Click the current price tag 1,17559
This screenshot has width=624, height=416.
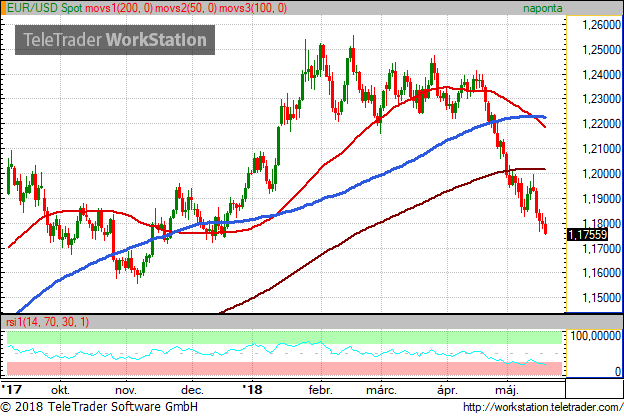pos(587,234)
